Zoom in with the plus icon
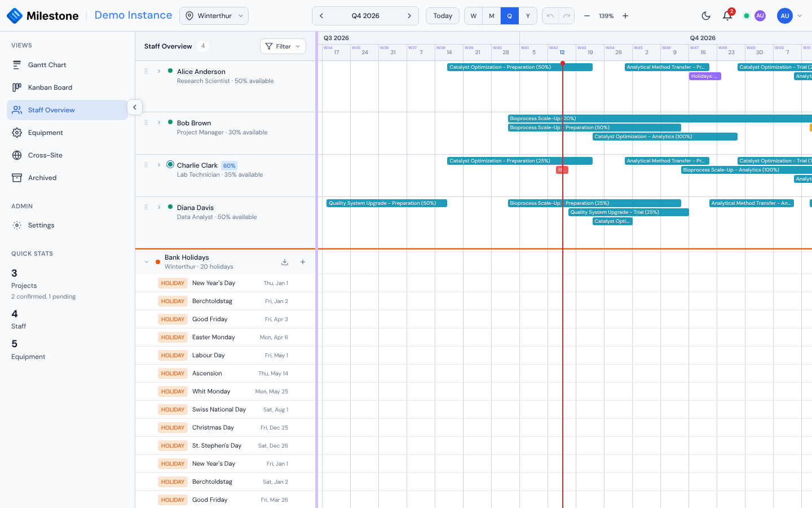This screenshot has width=812, height=508. [625, 16]
